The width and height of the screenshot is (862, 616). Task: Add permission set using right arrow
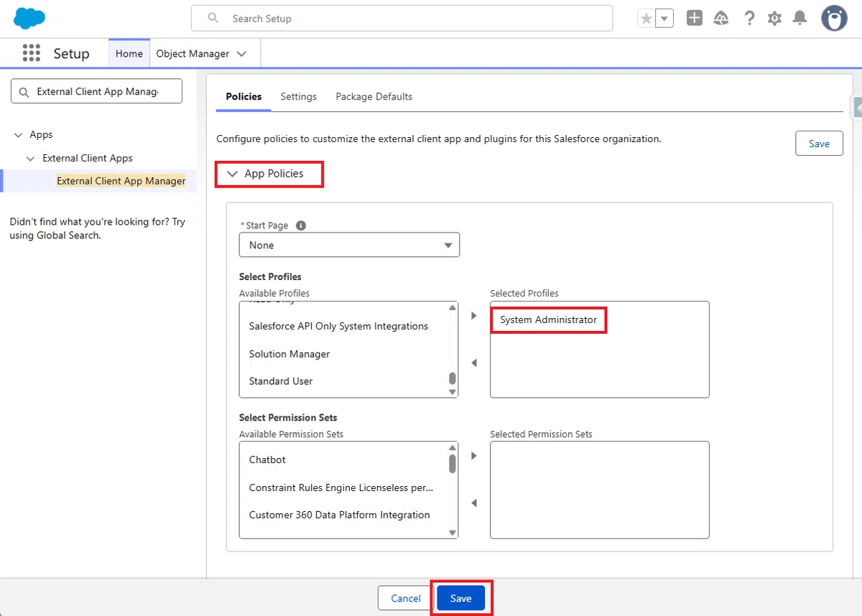tap(473, 456)
